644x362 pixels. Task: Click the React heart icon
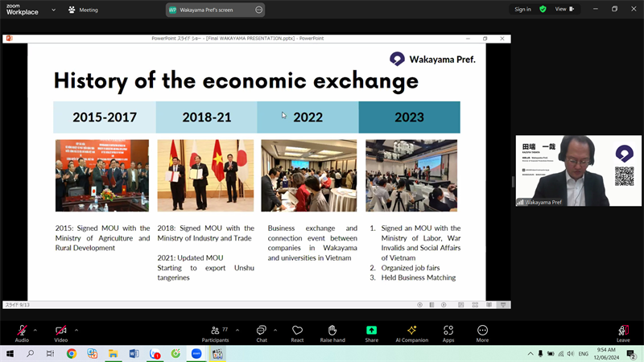[x=297, y=331]
